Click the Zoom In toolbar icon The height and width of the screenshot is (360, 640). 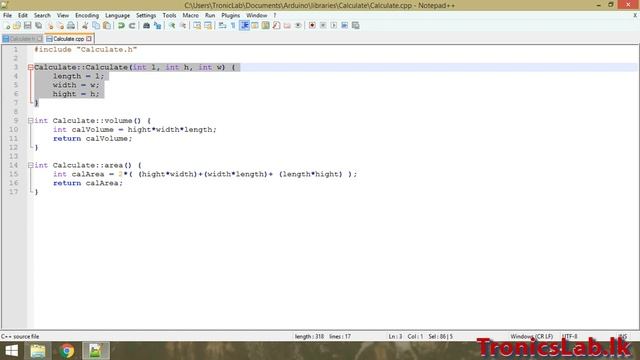point(172,26)
